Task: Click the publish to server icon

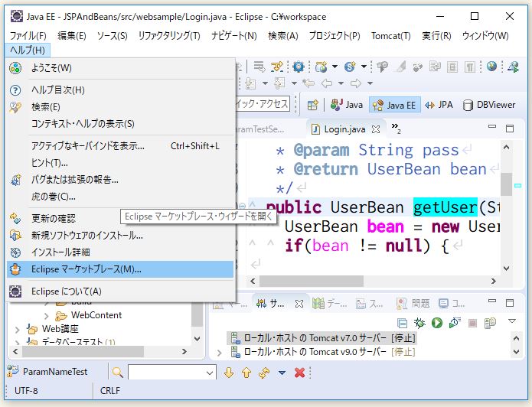Action: tap(490, 323)
